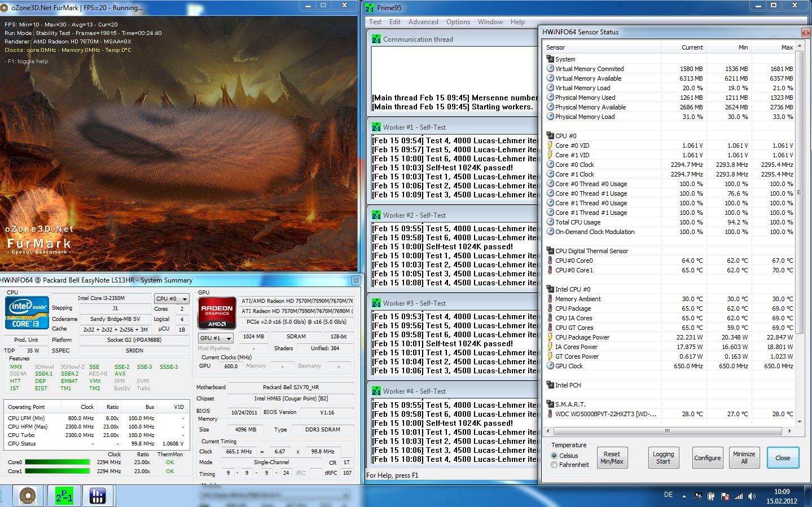Click the power icon beside CPU Package Power

click(x=550, y=337)
